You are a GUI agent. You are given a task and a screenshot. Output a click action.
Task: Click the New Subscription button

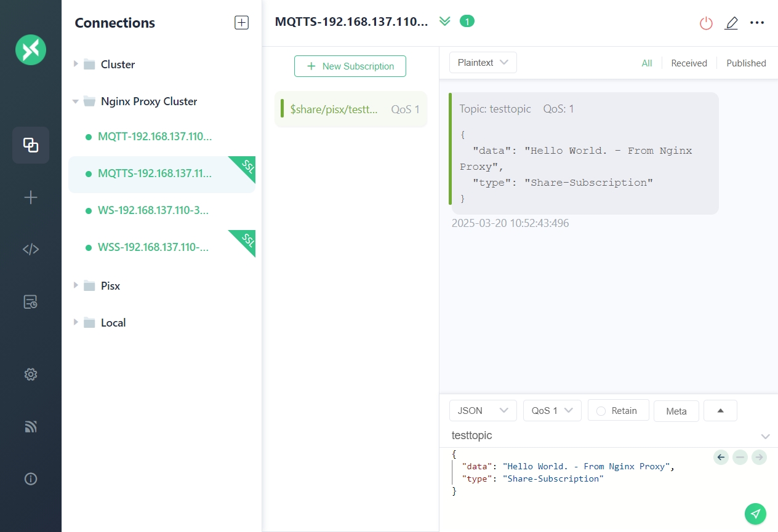pyautogui.click(x=350, y=66)
